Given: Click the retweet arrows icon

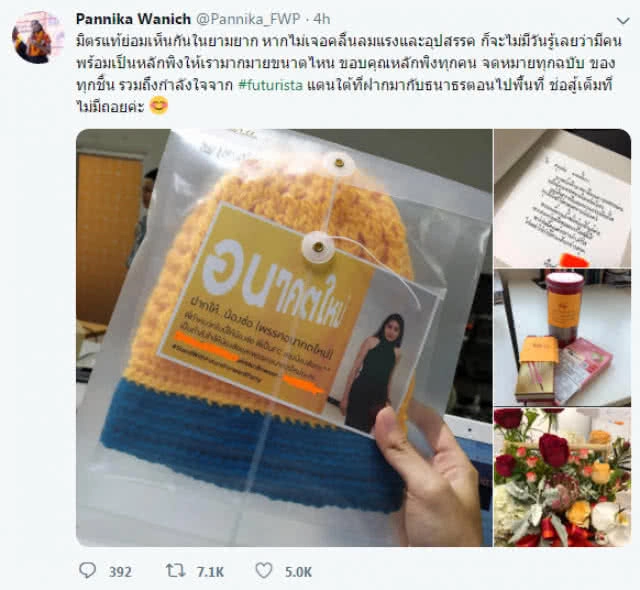Looking at the screenshot, I should pos(176,570).
